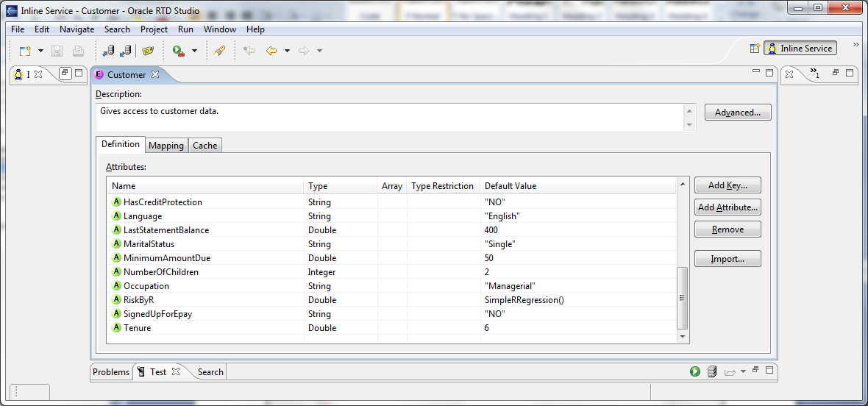Click the Last Edit Location icon
The image size is (868, 406).
point(249,51)
